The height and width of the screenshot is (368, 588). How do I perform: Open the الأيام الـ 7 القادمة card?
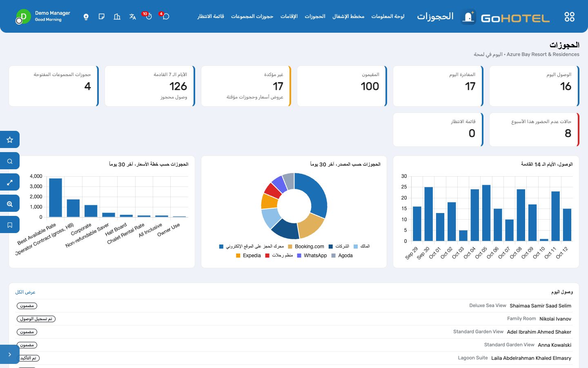(150, 86)
